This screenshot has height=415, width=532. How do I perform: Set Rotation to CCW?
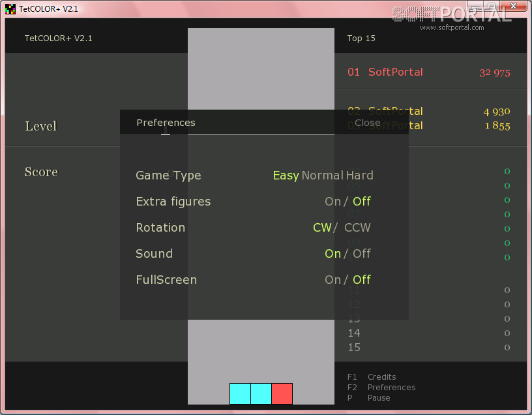tap(357, 228)
